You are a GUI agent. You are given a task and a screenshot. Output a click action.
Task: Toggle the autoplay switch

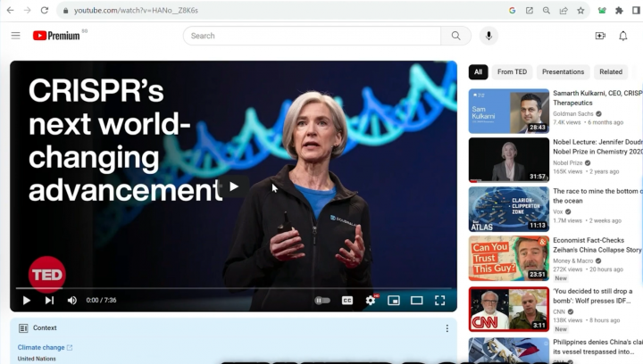322,301
